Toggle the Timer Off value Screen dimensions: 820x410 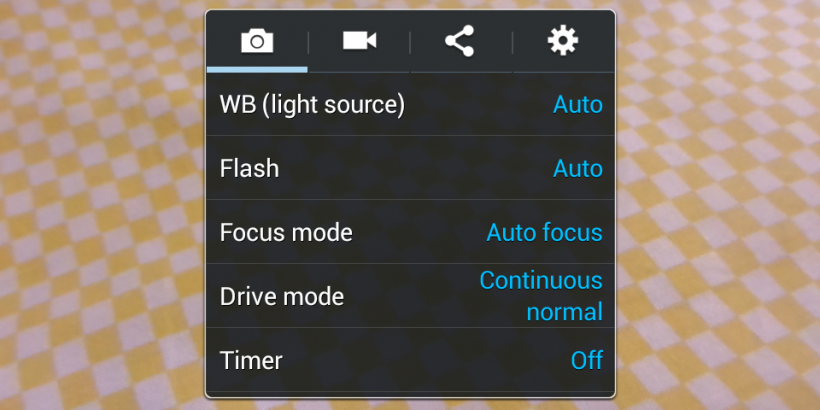click(587, 360)
